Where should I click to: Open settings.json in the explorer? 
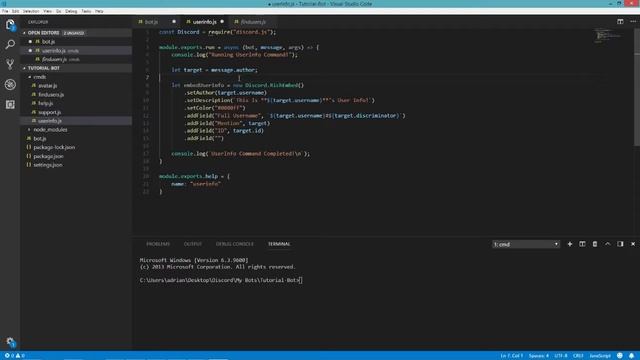tap(48, 165)
